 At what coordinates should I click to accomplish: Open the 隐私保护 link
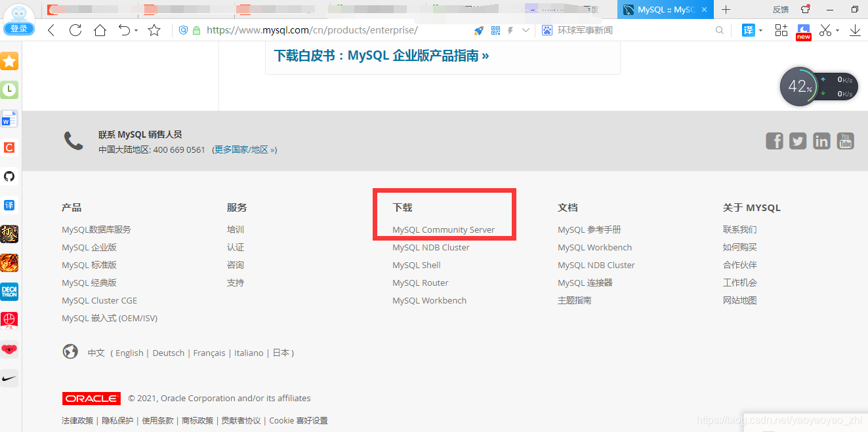coord(117,420)
